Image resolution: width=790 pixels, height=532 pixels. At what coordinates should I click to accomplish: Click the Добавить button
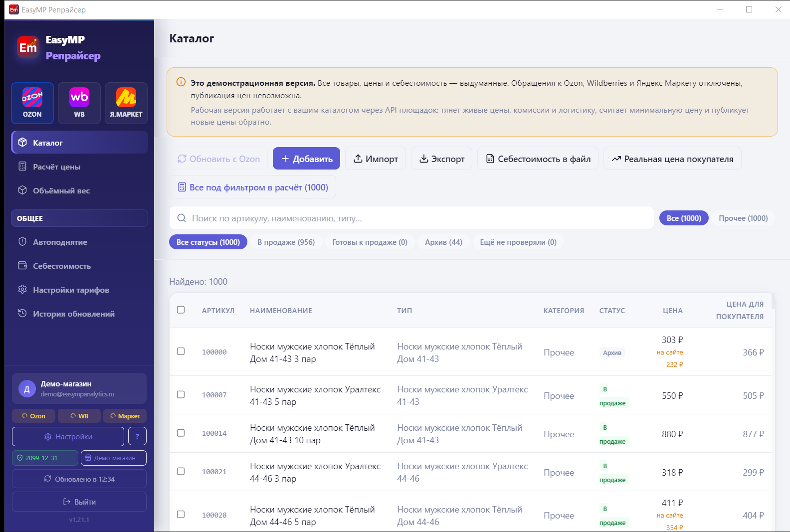click(306, 159)
